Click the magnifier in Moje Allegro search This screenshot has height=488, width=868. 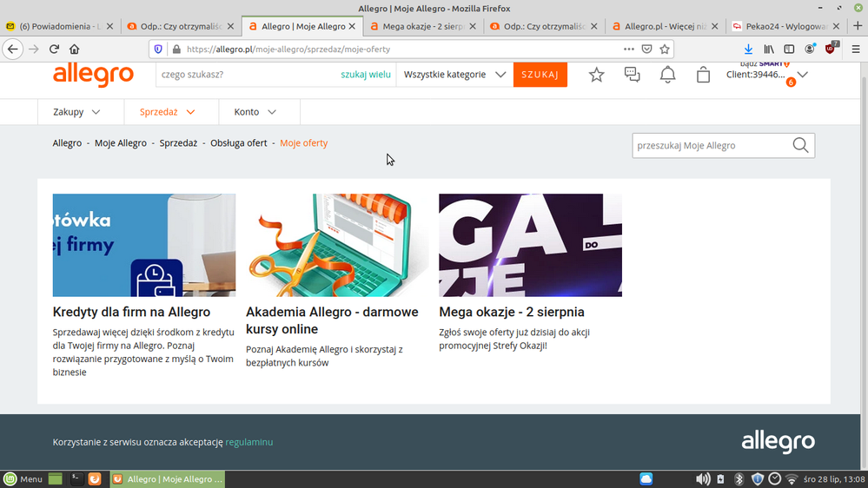coord(800,146)
